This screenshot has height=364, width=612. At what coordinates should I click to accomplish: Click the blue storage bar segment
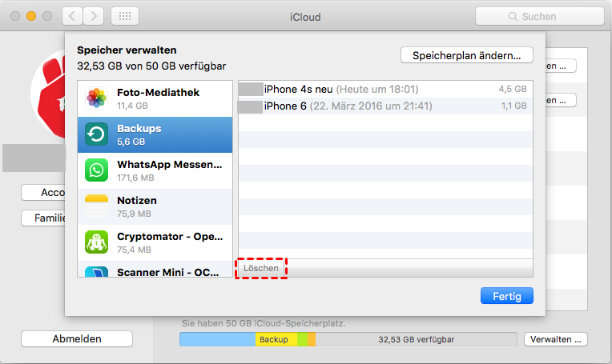tap(217, 340)
